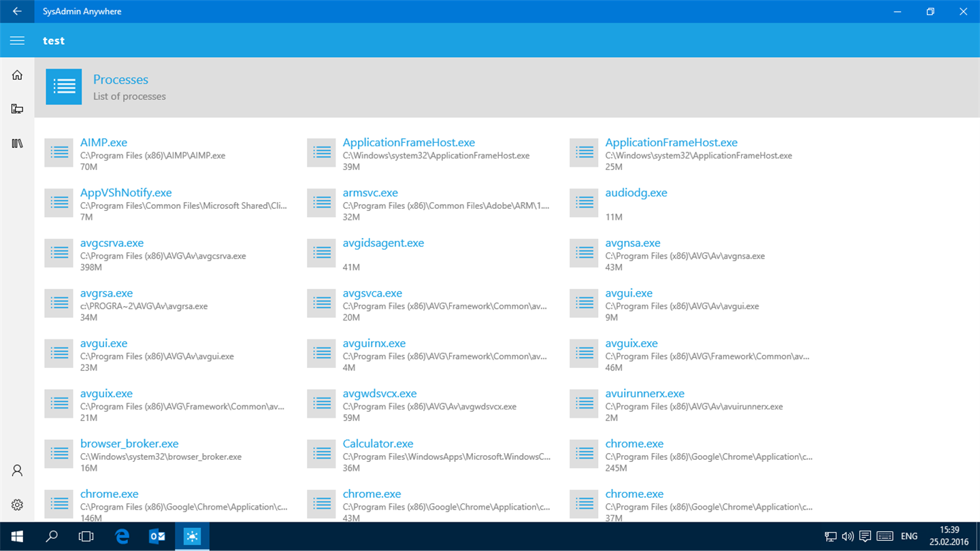Click the list icon beside AppVShNotify.exe
980x551 pixels.
pyautogui.click(x=59, y=203)
